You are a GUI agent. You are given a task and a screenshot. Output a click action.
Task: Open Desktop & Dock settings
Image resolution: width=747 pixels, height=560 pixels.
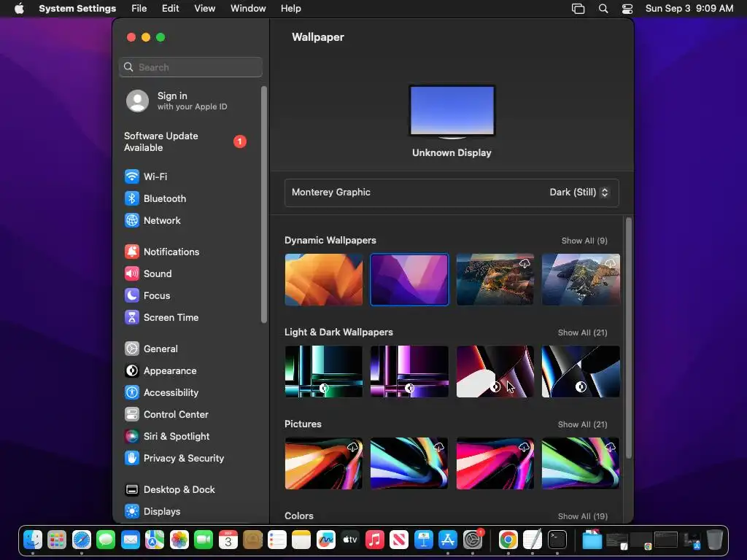[x=169, y=490]
